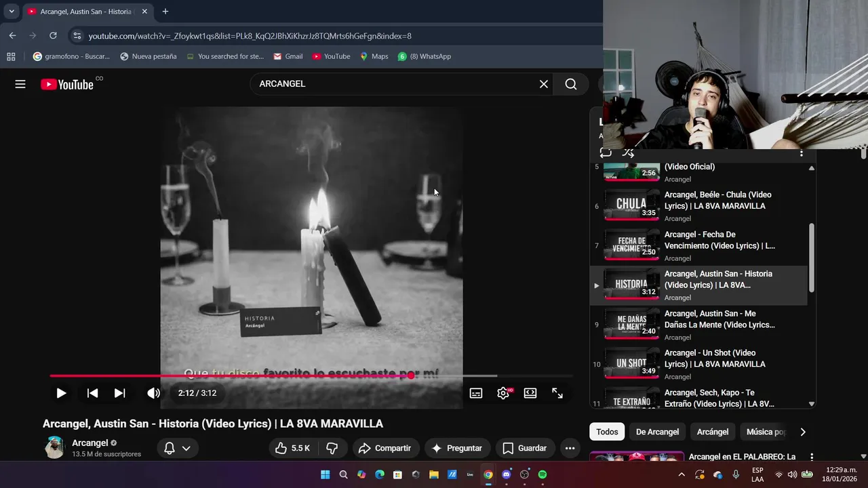
Task: Play Chula (Video Lyrics) from playlist
Action: coord(698,206)
